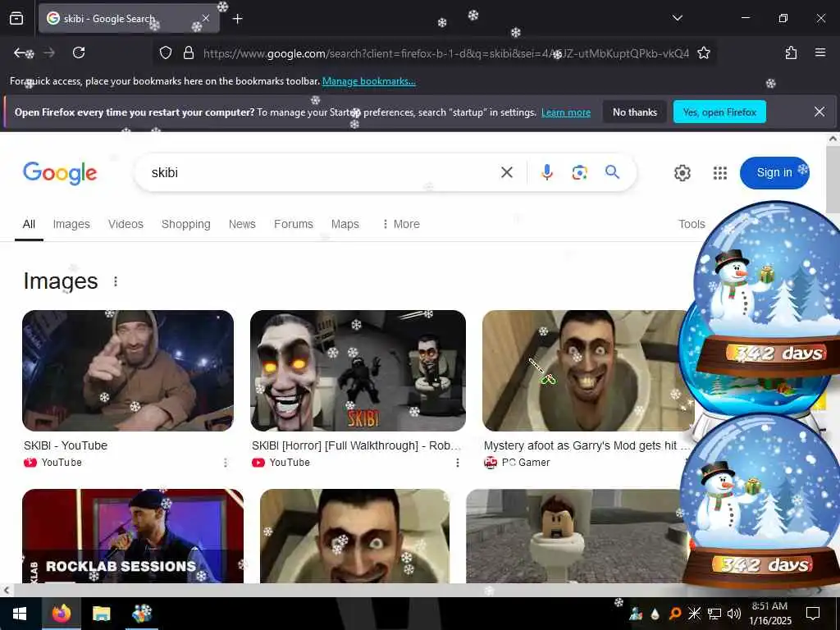Viewport: 840px width, 630px height.
Task: Open options for SKIBI Horror Walkthrough result
Action: coord(458,463)
